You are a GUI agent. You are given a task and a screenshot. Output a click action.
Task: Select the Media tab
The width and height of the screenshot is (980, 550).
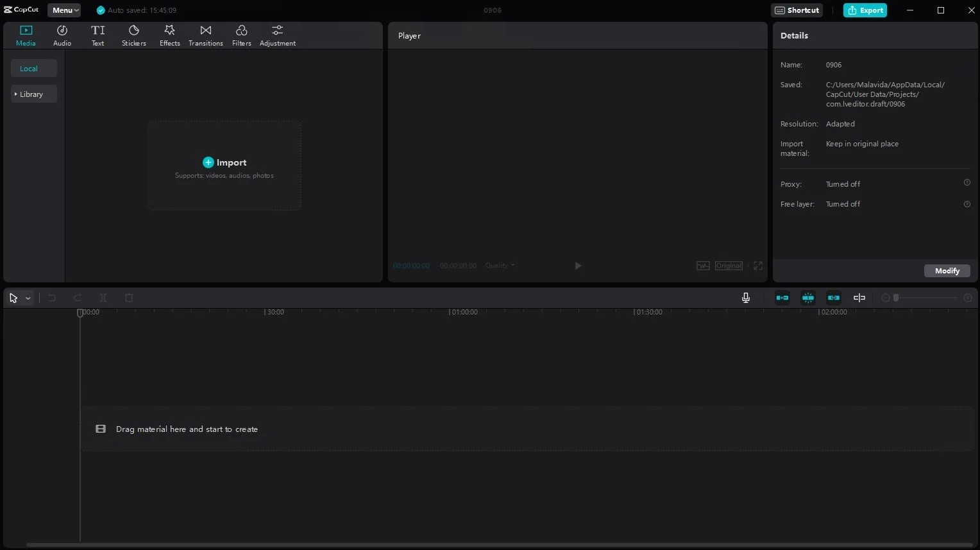pos(26,35)
